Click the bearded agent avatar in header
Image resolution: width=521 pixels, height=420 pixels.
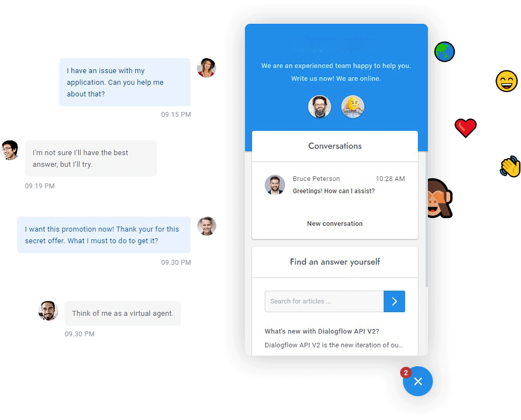(320, 106)
